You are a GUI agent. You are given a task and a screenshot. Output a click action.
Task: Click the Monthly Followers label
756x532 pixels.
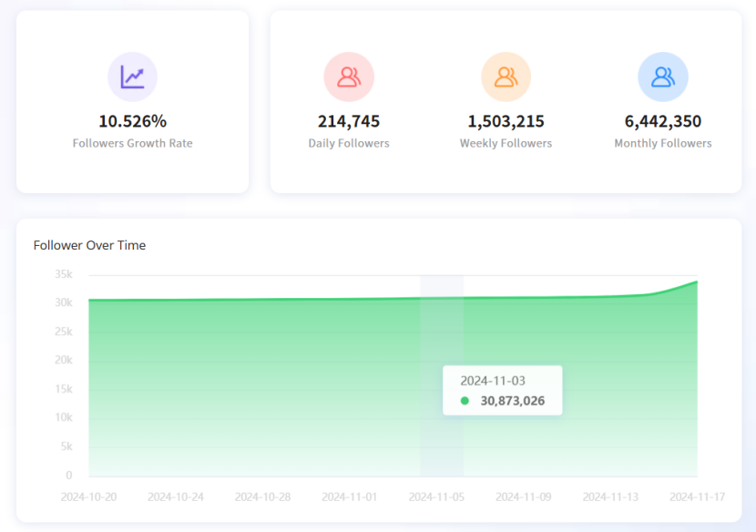click(x=663, y=143)
